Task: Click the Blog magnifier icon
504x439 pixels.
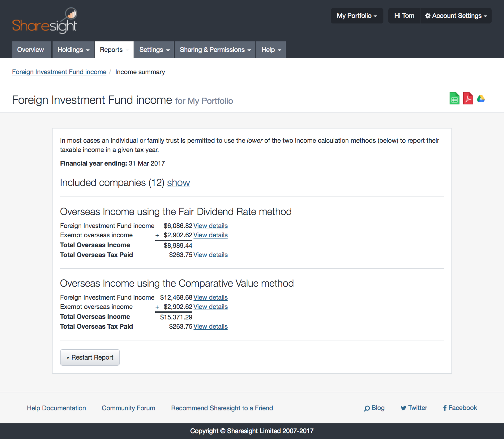Action: coord(367,408)
